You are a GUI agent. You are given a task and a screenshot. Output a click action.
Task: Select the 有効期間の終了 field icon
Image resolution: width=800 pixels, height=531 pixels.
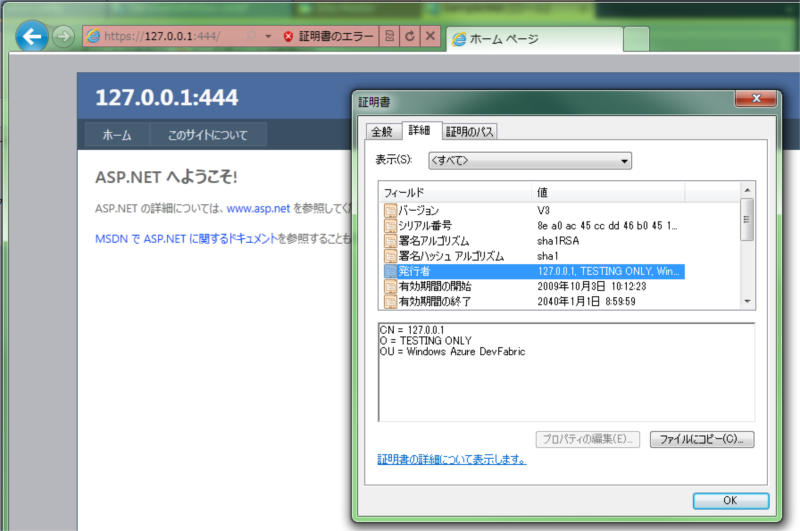pos(390,301)
